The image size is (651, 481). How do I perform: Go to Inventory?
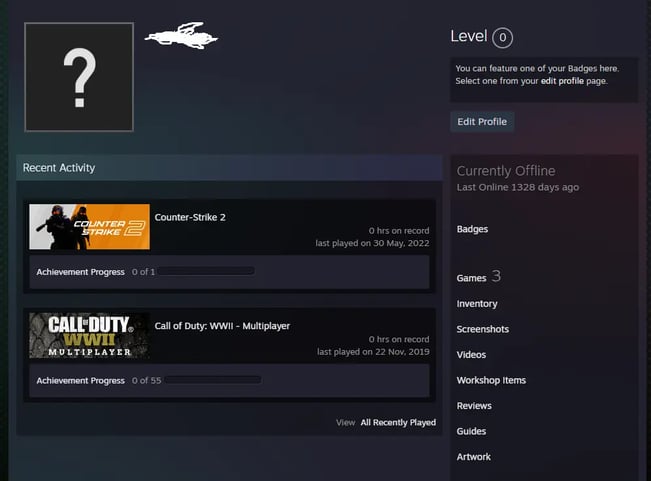tap(477, 304)
